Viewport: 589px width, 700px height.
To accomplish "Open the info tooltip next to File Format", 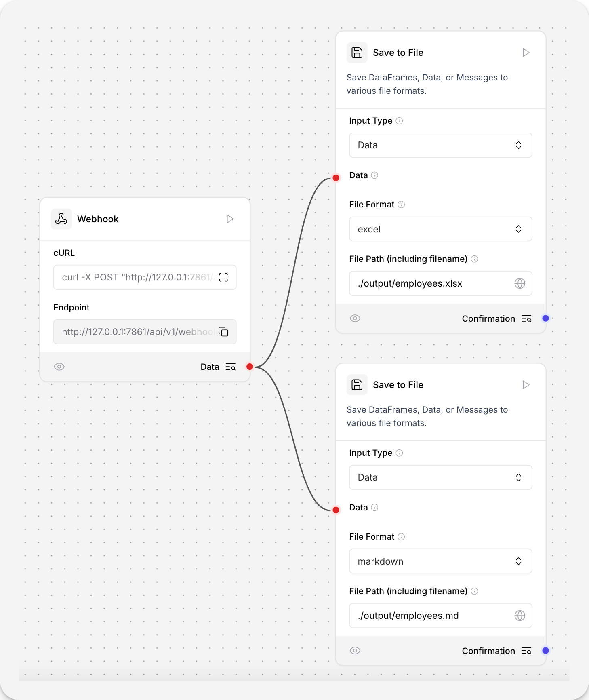I will pos(401,205).
